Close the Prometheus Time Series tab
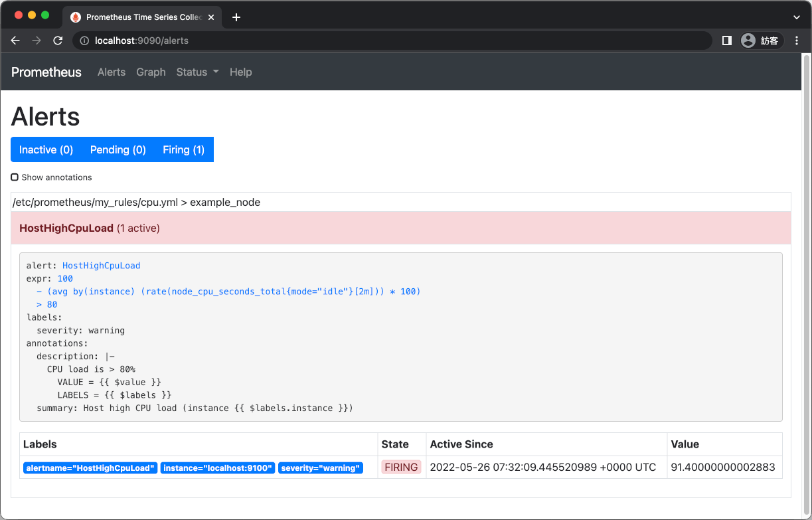The width and height of the screenshot is (812, 520). click(211, 17)
